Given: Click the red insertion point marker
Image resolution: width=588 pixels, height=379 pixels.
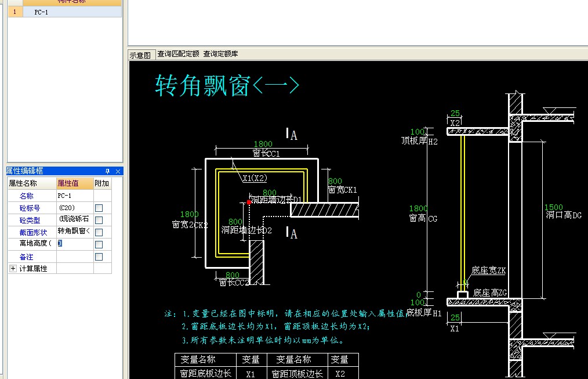Looking at the screenshot, I should click(x=249, y=202).
